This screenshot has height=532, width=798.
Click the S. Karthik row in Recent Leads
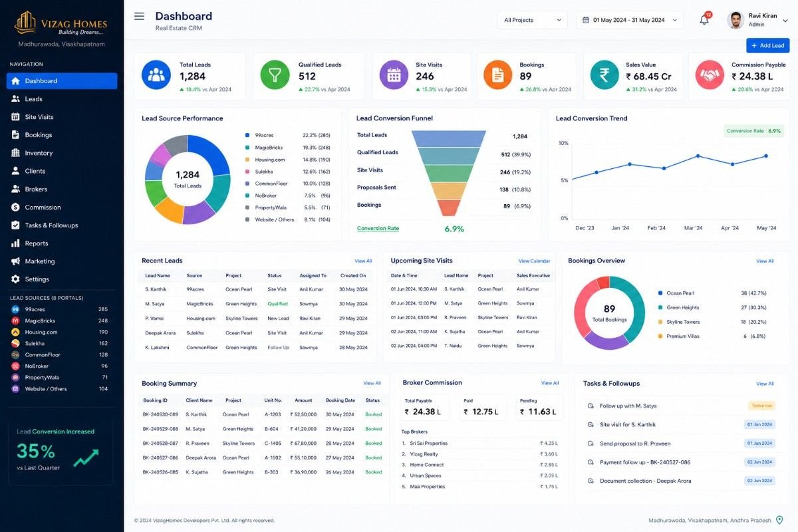(x=256, y=289)
